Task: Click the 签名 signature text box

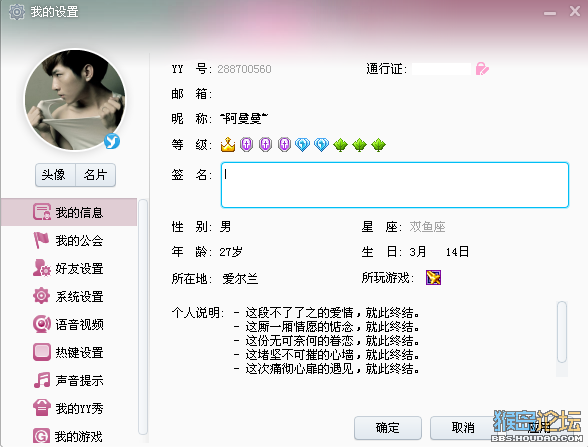Action: [x=395, y=185]
